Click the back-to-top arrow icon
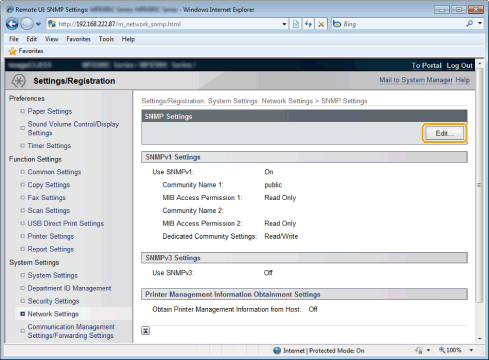Screen dimensions: 489x360 point(146,331)
